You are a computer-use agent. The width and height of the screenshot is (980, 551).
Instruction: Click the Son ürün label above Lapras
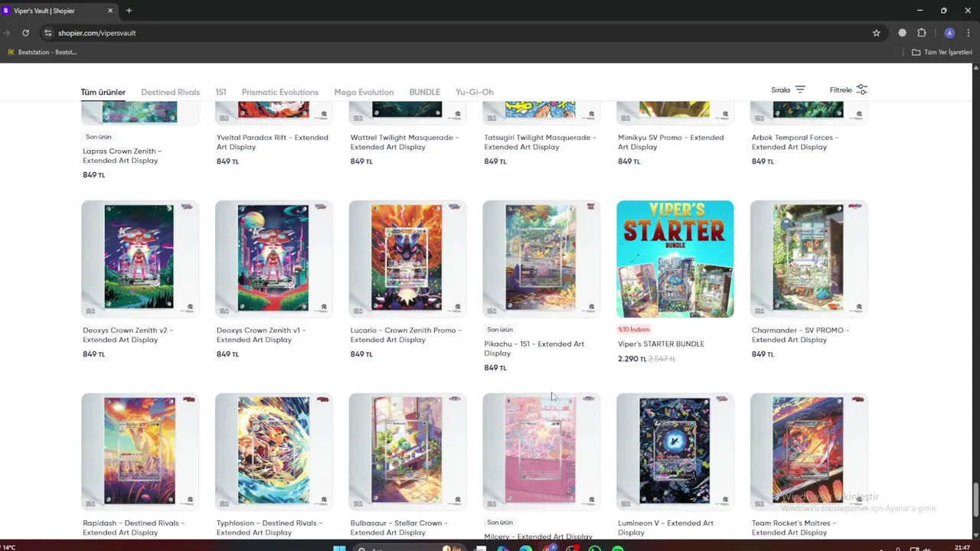coord(98,137)
